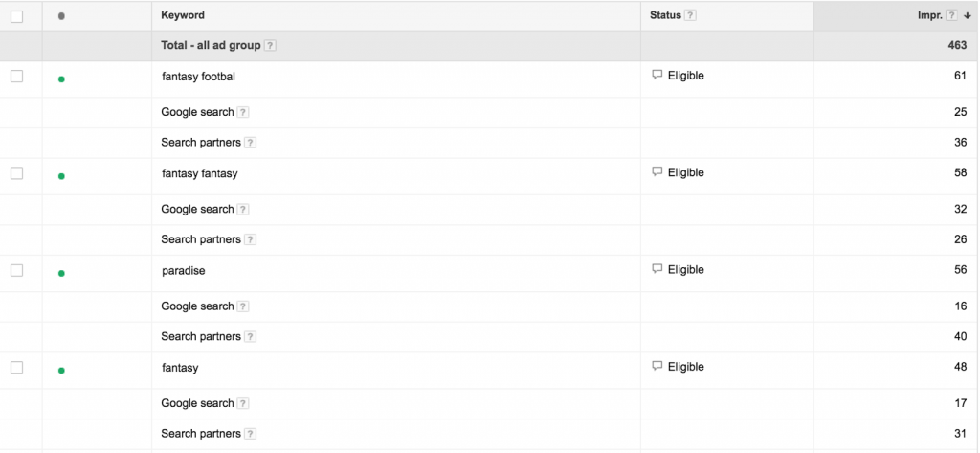Click help icon next to Total - all ad group

[271, 46]
